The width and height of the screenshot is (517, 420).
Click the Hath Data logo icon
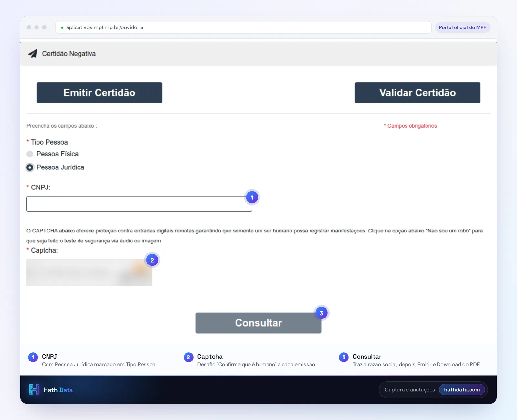point(34,390)
